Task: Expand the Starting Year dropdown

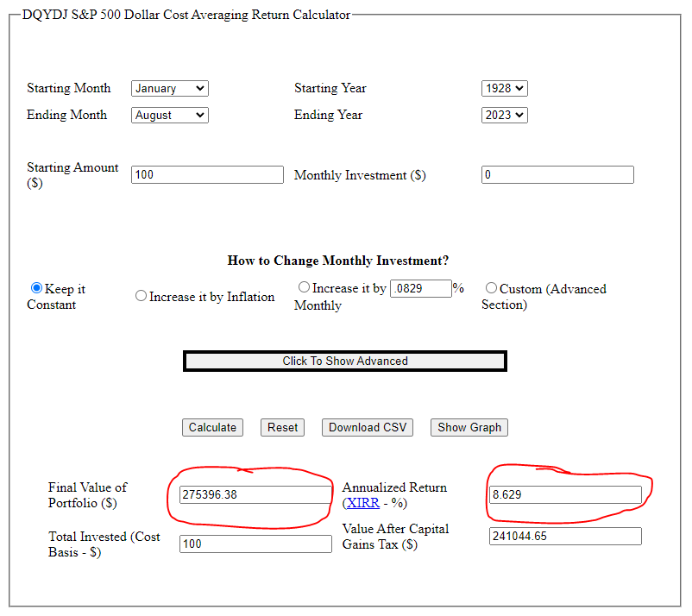Action: [x=504, y=88]
